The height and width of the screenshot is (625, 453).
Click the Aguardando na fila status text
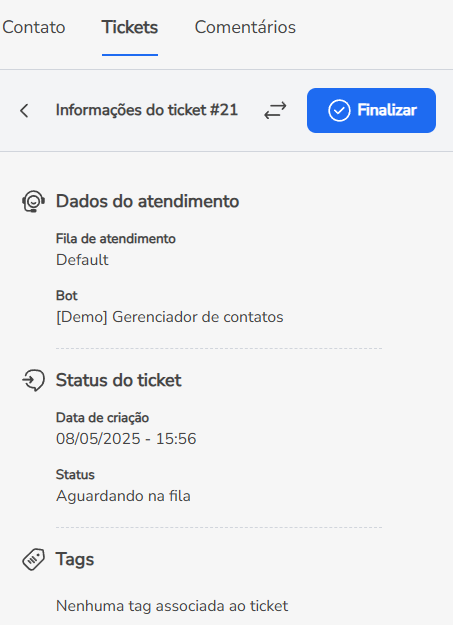(x=123, y=496)
